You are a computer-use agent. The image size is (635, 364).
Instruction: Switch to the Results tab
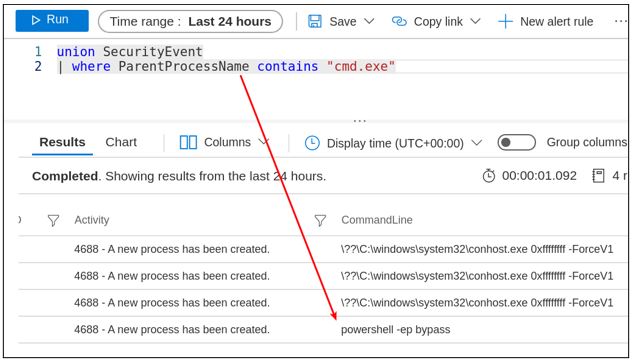click(62, 142)
